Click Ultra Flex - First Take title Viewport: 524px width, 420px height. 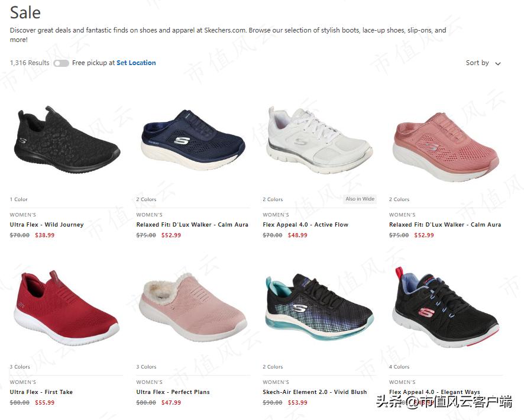[x=41, y=392]
